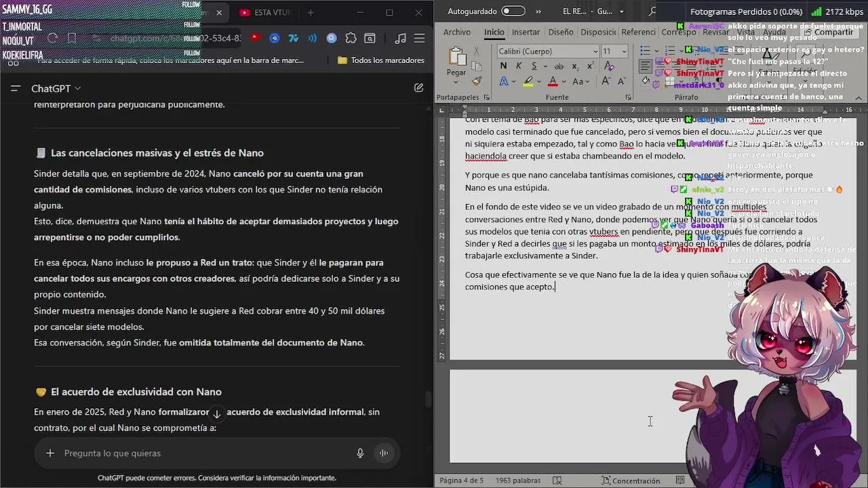Open the Todos los marcadores folder
The height and width of the screenshot is (488, 868).
tap(380, 60)
